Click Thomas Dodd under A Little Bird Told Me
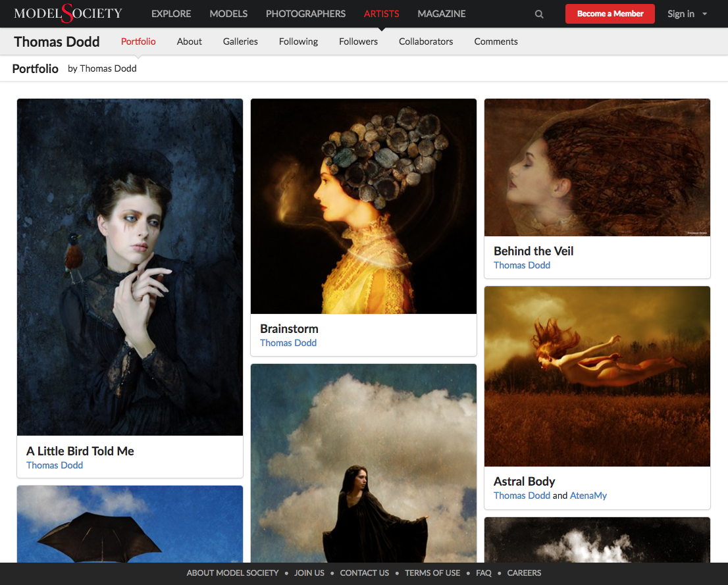 pos(55,465)
